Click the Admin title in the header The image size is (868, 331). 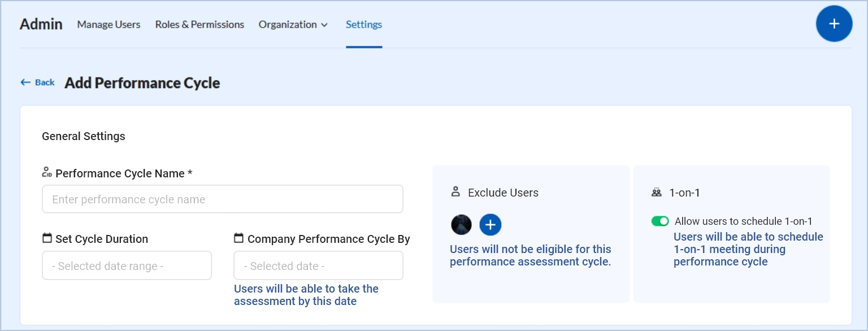coord(41,24)
